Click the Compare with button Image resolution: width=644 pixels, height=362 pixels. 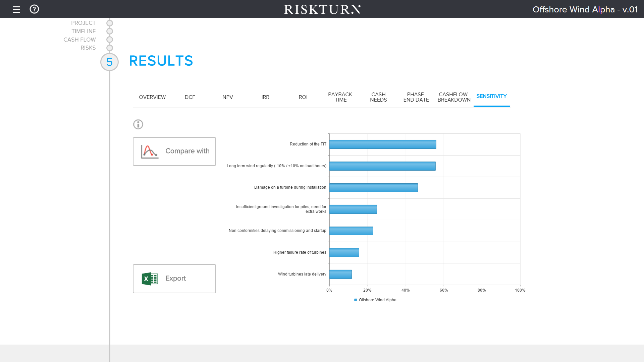click(174, 152)
